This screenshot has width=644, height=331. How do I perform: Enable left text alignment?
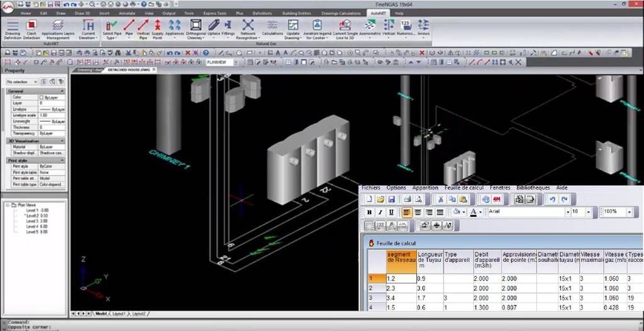point(407,212)
